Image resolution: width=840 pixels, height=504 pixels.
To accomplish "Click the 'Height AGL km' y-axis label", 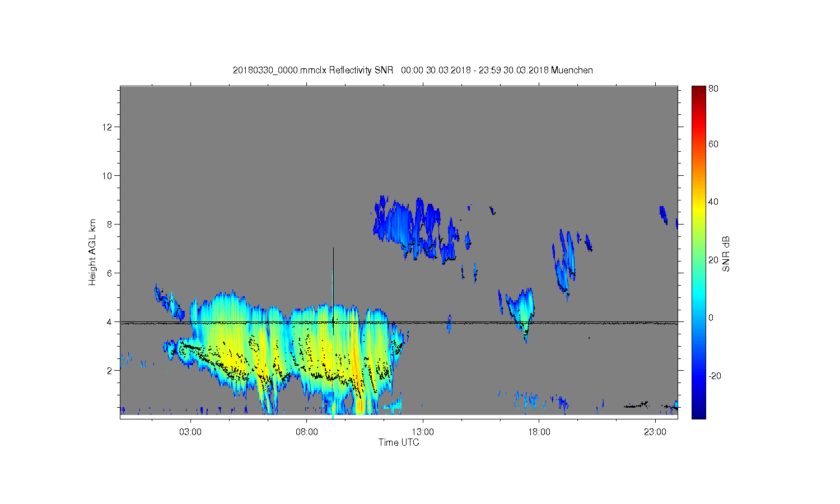I will (x=92, y=252).
